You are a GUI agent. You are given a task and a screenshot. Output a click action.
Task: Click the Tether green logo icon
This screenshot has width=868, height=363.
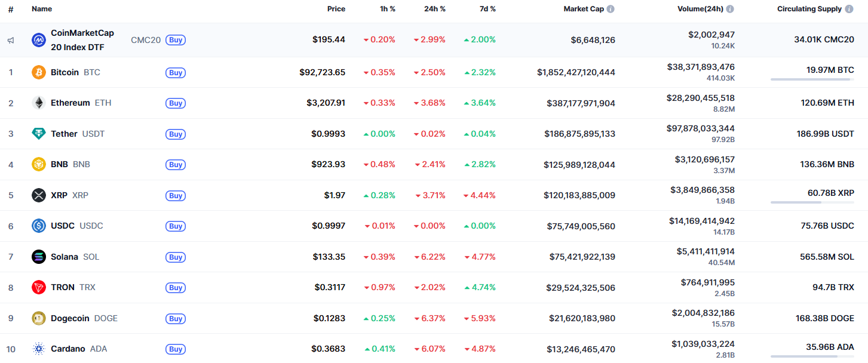[39, 134]
